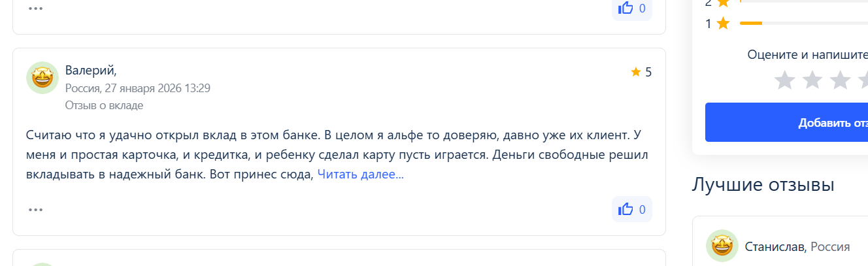Click Stanislav's emoji avatar in best reviews
The width and height of the screenshot is (868, 266).
click(722, 246)
